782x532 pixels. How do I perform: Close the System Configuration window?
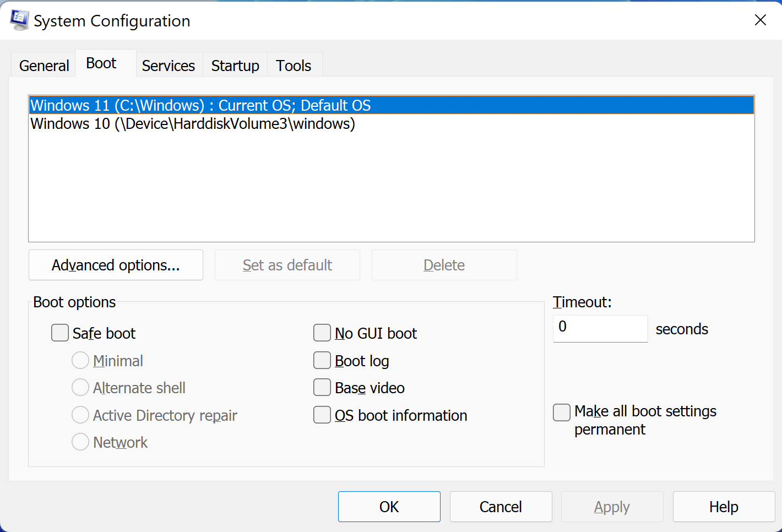[x=760, y=20]
